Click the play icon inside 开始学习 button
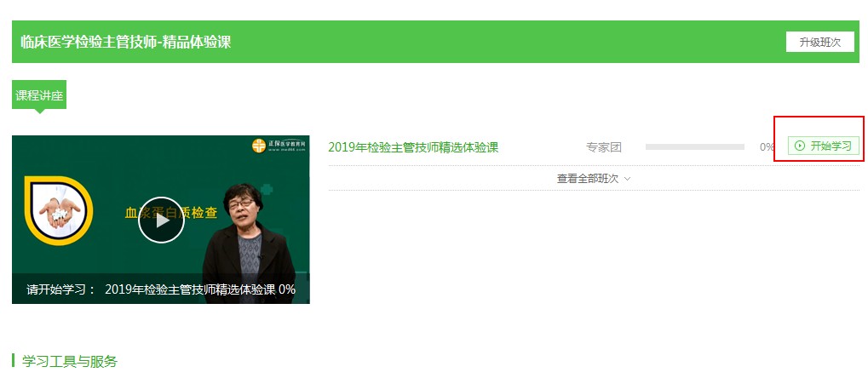This screenshot has height=378, width=868. point(799,146)
